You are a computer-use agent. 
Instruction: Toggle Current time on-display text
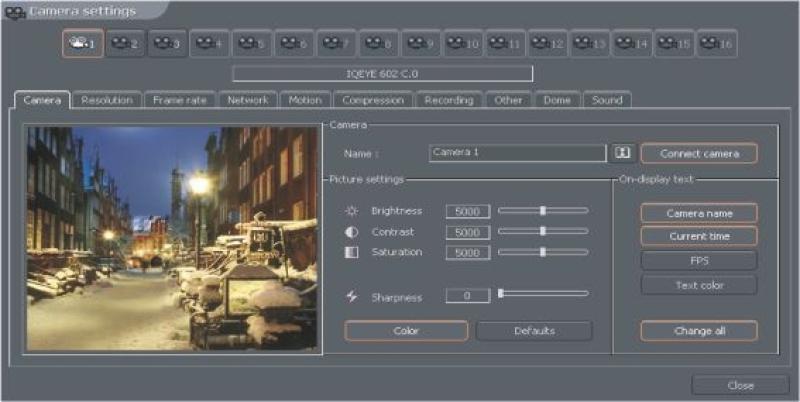click(x=698, y=236)
